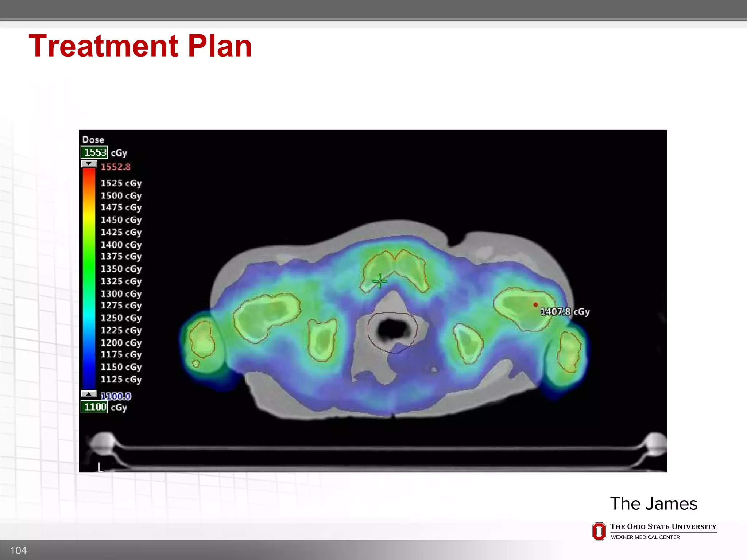
Task: Click the Wexner Medical Center text
Action: (x=645, y=537)
